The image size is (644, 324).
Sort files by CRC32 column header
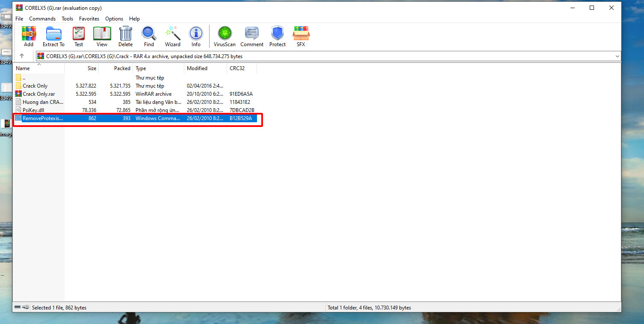click(x=242, y=68)
